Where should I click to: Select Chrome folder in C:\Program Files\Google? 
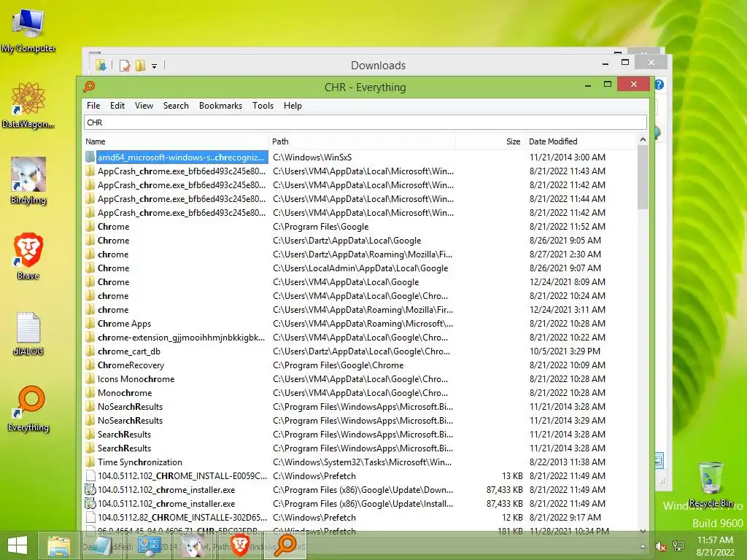point(360,227)
